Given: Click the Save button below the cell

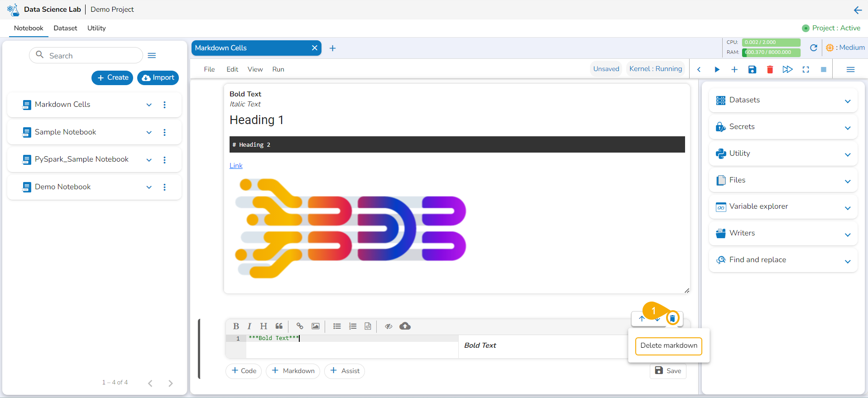Looking at the screenshot, I should coord(668,371).
